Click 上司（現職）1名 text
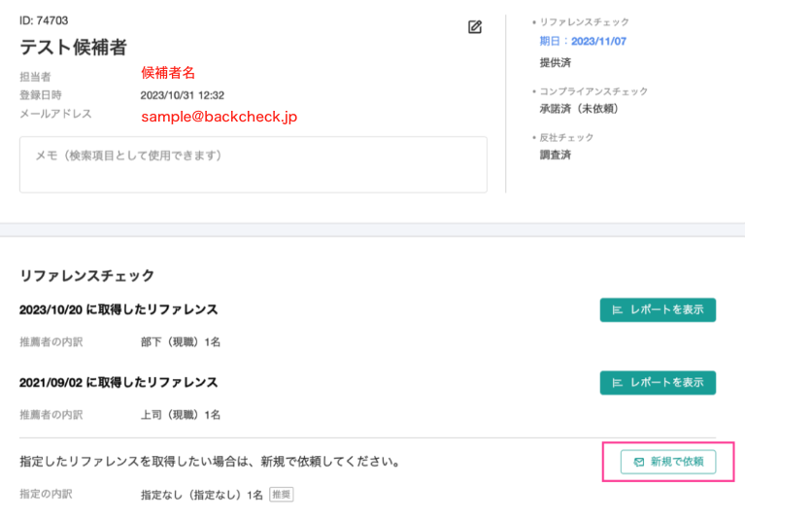This screenshot has height=521, width=812. (x=181, y=415)
